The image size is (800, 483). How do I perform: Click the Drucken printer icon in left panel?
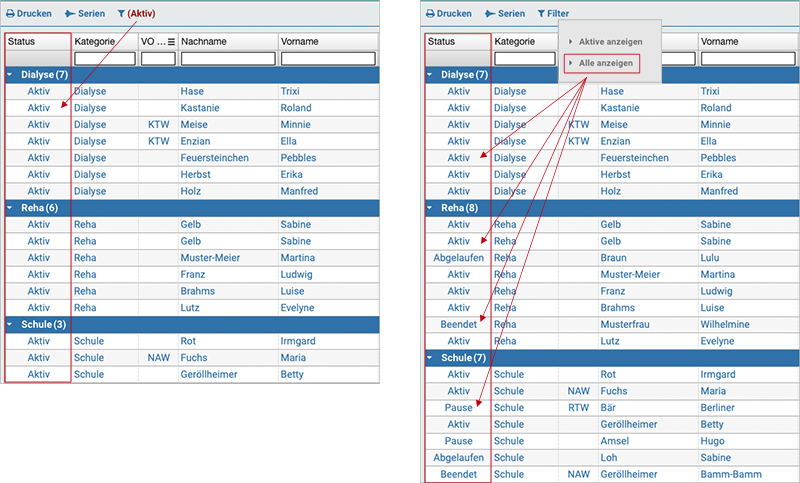coord(11,14)
